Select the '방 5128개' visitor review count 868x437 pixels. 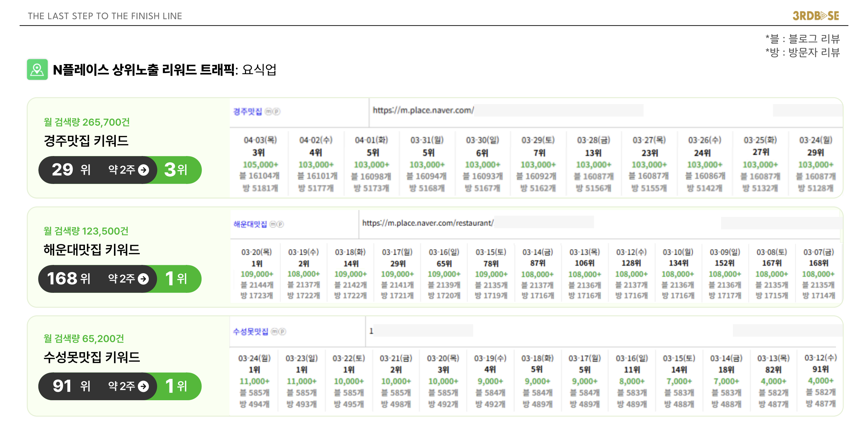(x=815, y=188)
